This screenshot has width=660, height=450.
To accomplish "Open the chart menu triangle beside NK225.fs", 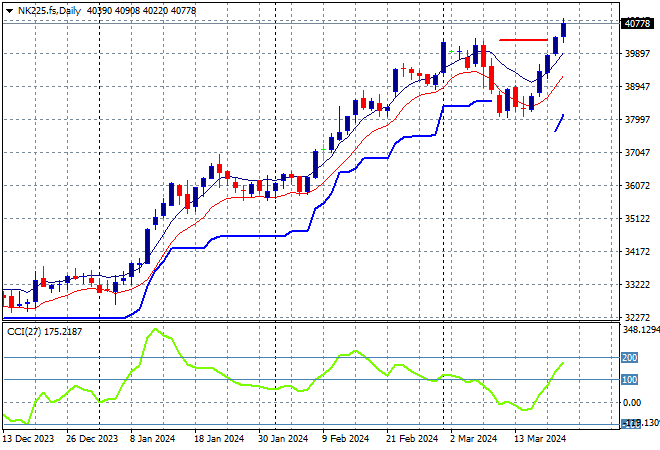I will click(9, 8).
